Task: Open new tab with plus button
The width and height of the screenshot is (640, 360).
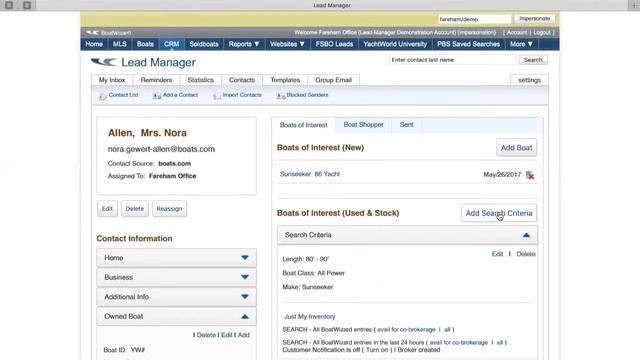Action: (634, 5)
